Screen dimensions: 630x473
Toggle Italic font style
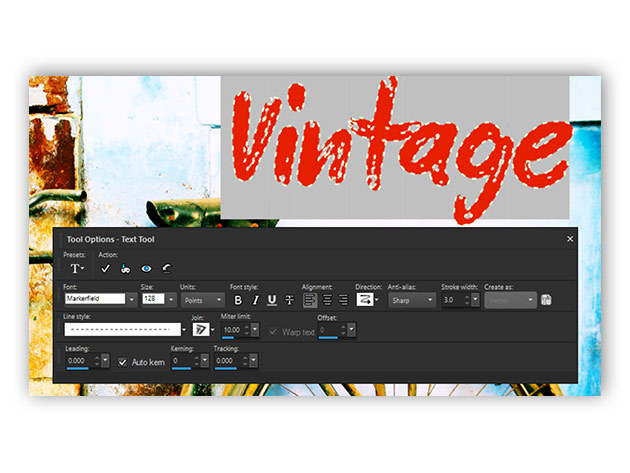pos(255,300)
